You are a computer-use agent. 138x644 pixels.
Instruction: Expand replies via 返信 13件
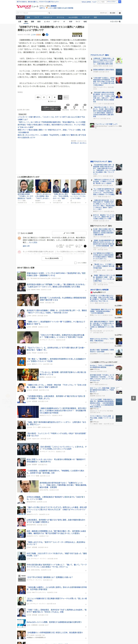(x=26, y=246)
